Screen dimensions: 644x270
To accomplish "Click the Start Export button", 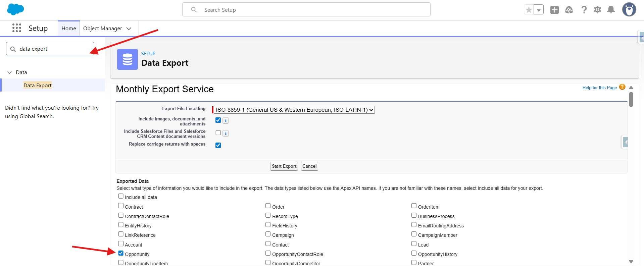I will tap(284, 166).
